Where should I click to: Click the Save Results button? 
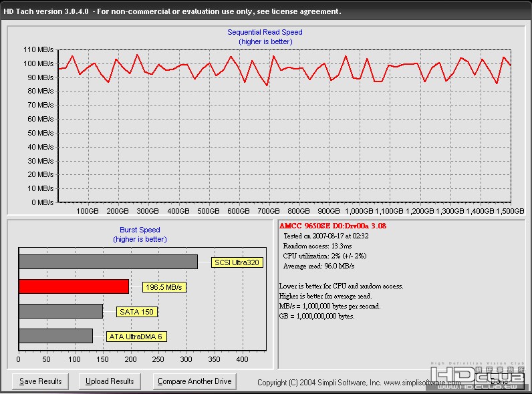[x=41, y=381]
